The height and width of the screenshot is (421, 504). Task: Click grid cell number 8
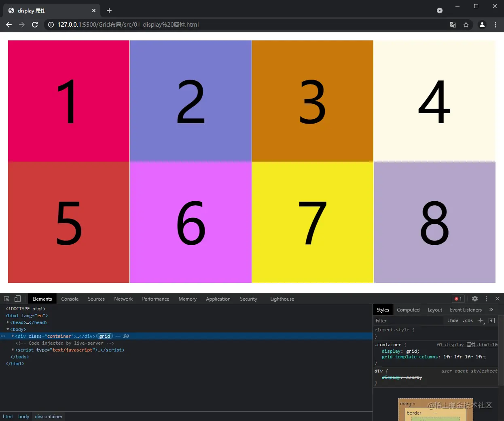pyautogui.click(x=435, y=222)
